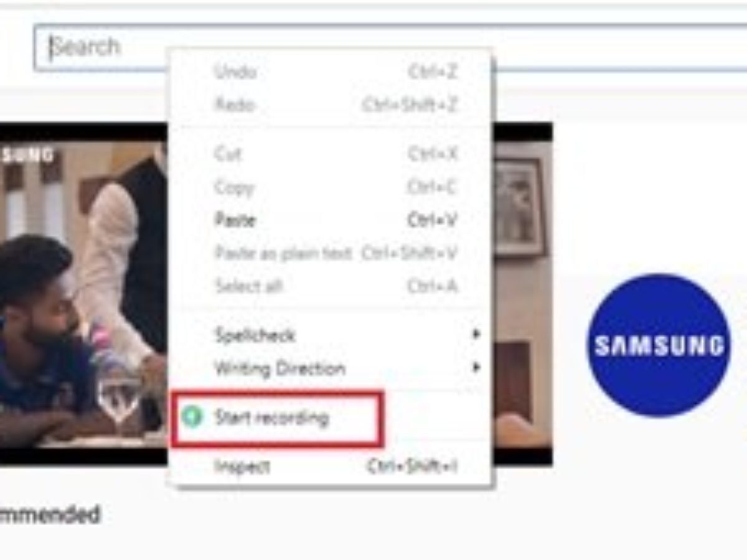Expand the Spellcheck submenu arrow
This screenshot has width=747, height=560.
(x=476, y=335)
